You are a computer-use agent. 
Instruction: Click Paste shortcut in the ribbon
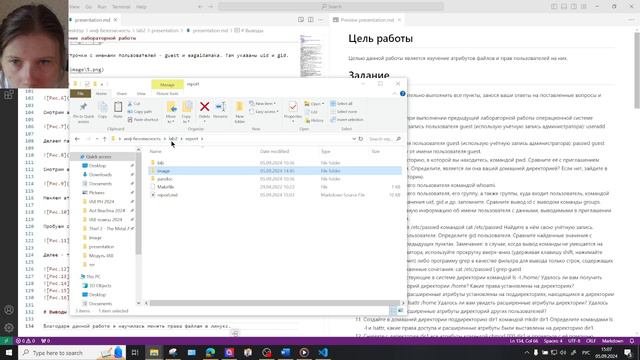[143, 120]
